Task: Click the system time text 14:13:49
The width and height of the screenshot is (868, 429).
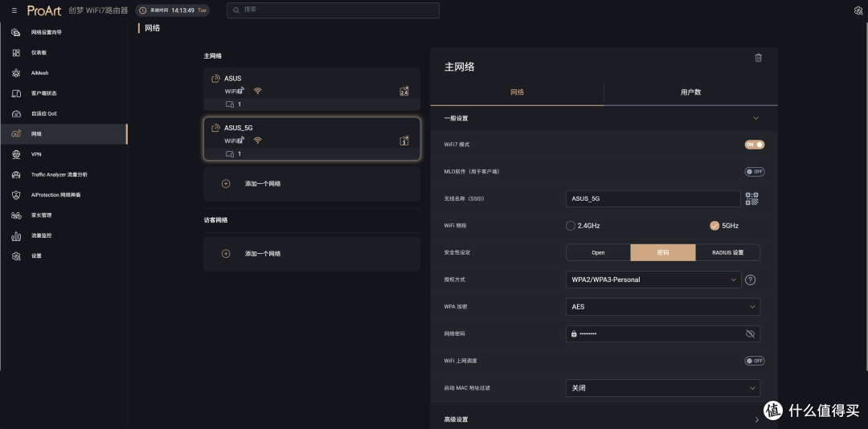Action: tap(182, 10)
